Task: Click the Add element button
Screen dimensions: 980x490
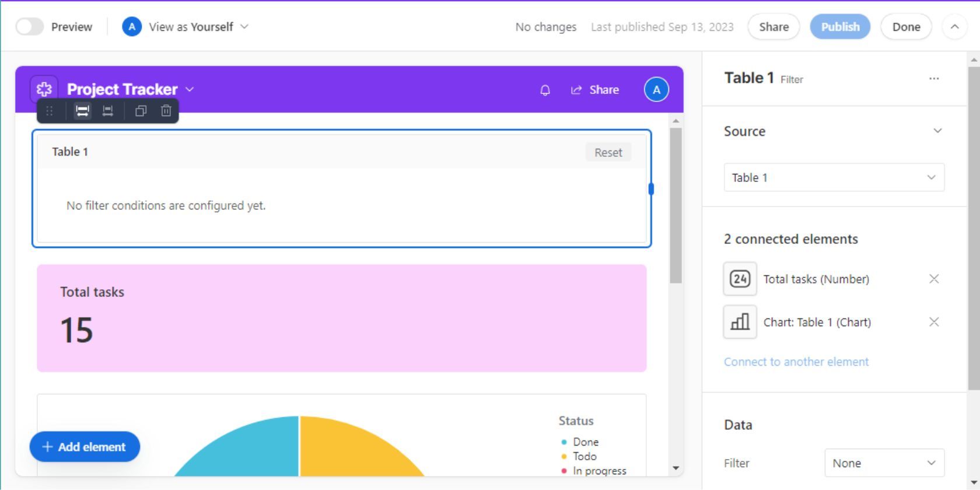Action: pos(85,447)
